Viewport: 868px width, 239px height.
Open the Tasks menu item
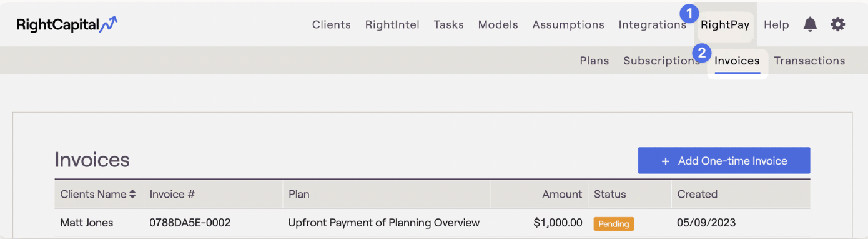point(449,25)
